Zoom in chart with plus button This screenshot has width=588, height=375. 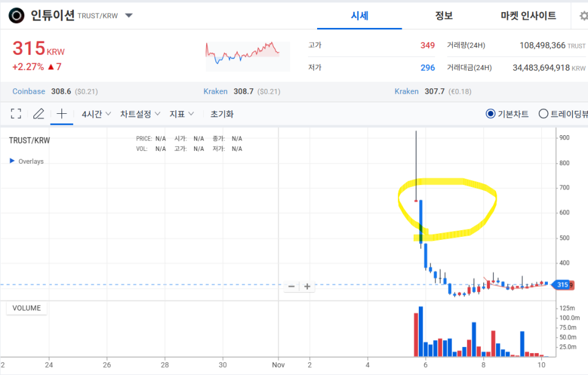[307, 287]
